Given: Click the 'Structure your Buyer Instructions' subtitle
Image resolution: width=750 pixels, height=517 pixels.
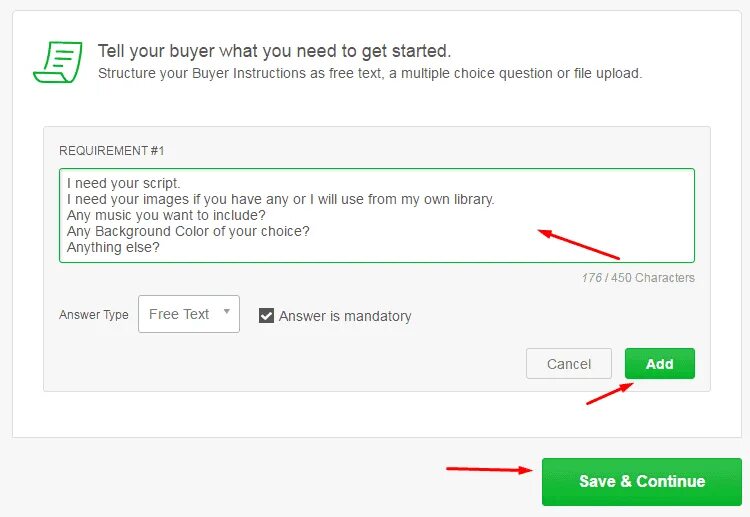Looking at the screenshot, I should click(370, 74).
